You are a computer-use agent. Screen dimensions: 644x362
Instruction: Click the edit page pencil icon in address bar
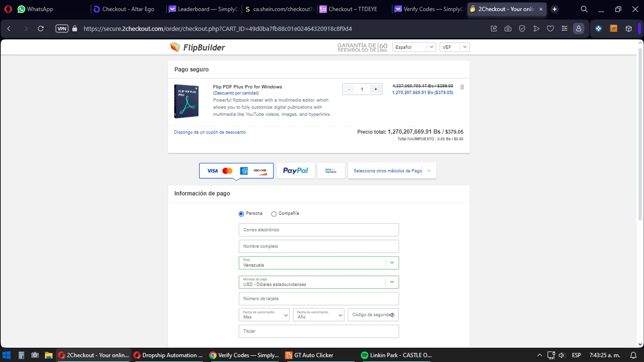click(494, 29)
